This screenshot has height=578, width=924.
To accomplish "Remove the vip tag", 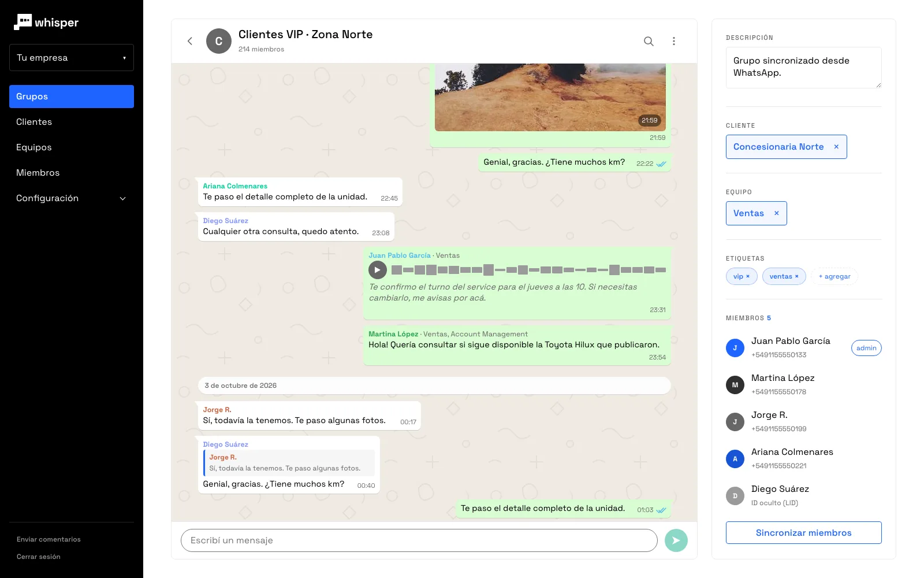I will 748,276.
